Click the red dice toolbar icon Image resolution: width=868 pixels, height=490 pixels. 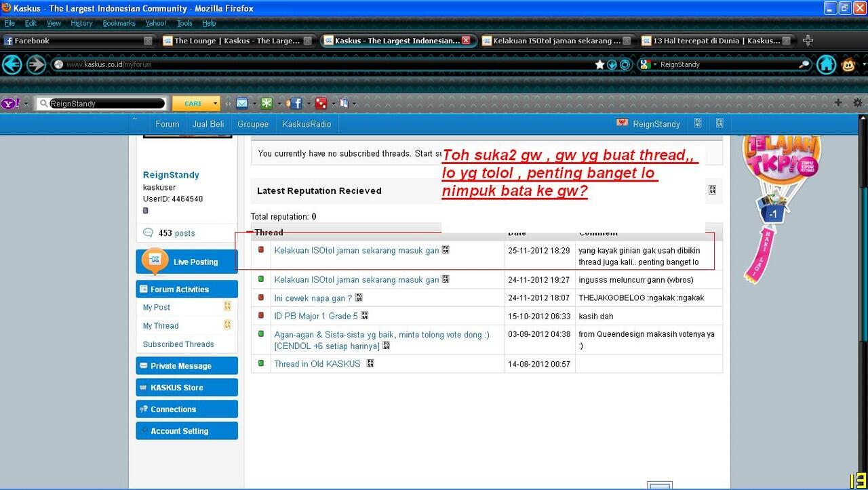(321, 103)
